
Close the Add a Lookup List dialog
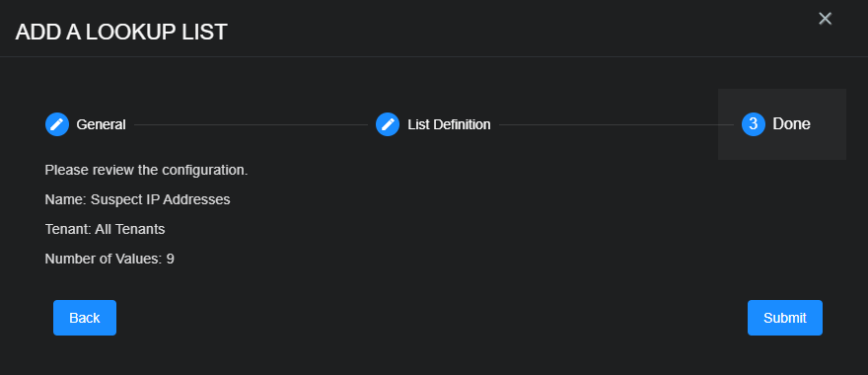tap(825, 19)
